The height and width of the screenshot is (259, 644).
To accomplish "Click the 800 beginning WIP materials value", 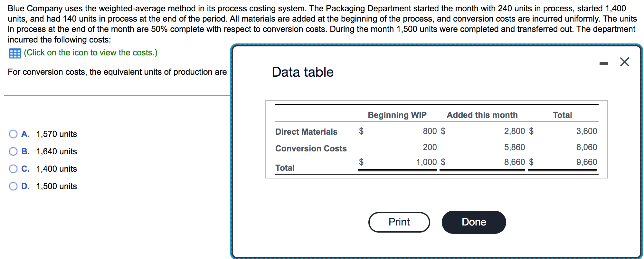I will pyautogui.click(x=430, y=131).
